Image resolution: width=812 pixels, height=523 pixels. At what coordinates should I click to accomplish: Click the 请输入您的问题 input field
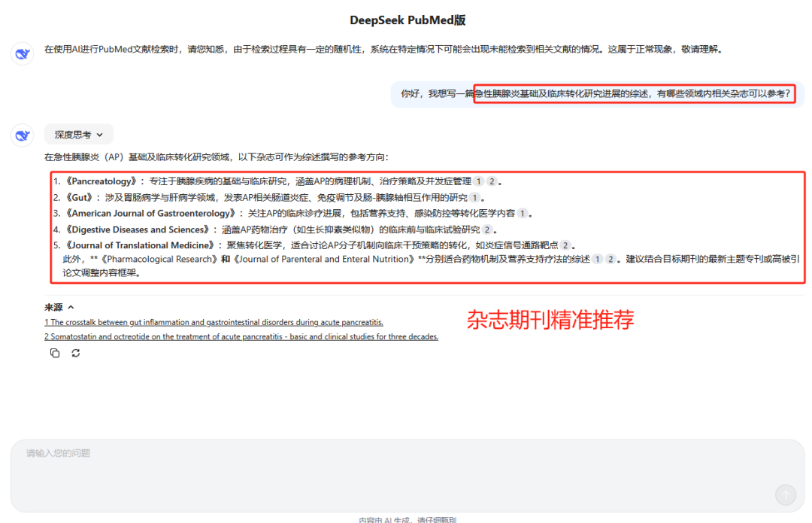click(408, 476)
